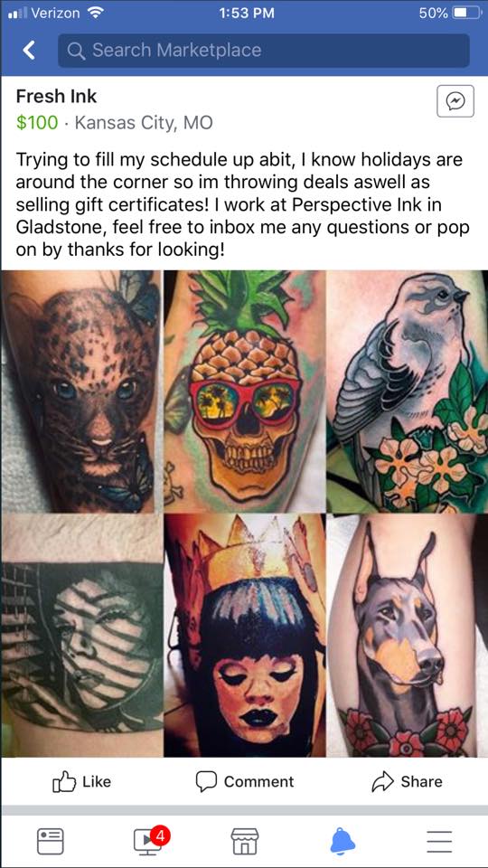Open the News Feed tab icon
The width and height of the screenshot is (488, 868).
tap(51, 841)
